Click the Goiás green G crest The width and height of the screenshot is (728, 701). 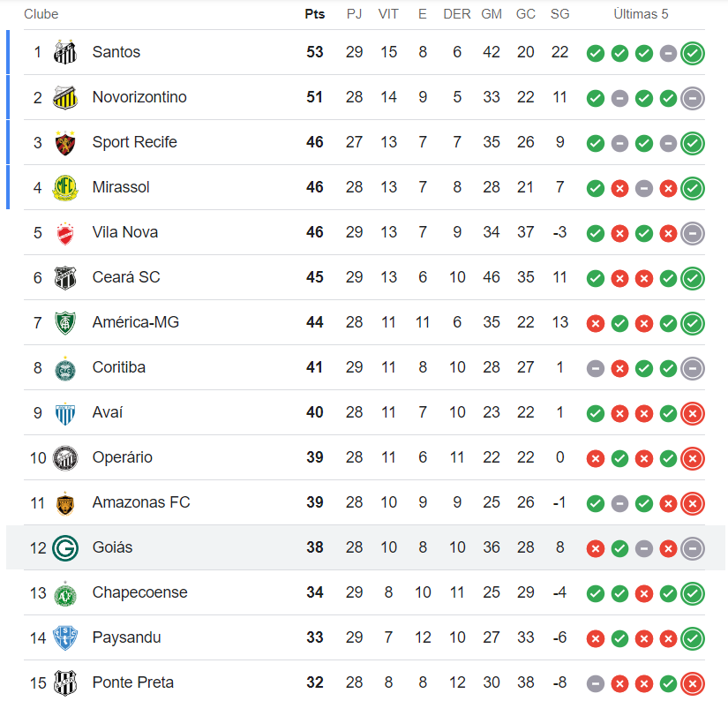point(65,547)
